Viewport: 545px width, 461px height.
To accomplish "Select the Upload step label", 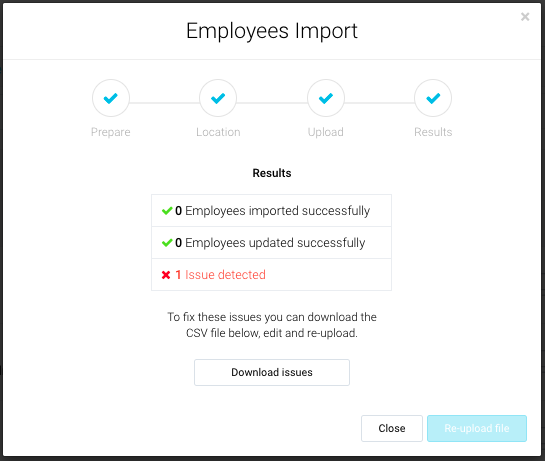I will [x=326, y=132].
